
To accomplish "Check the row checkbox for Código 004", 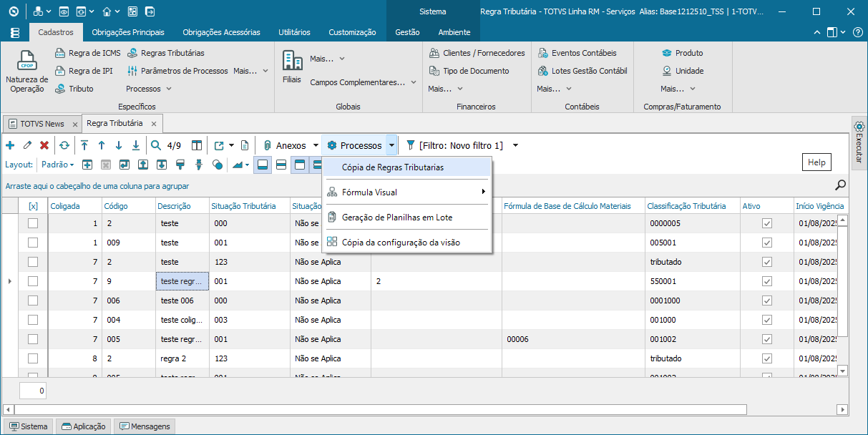I will pos(32,320).
